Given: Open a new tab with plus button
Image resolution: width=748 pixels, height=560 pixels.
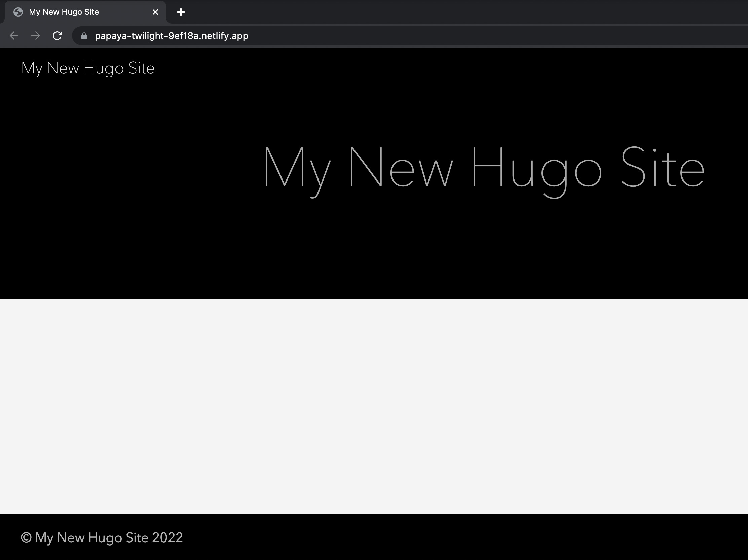Looking at the screenshot, I should tap(181, 12).
